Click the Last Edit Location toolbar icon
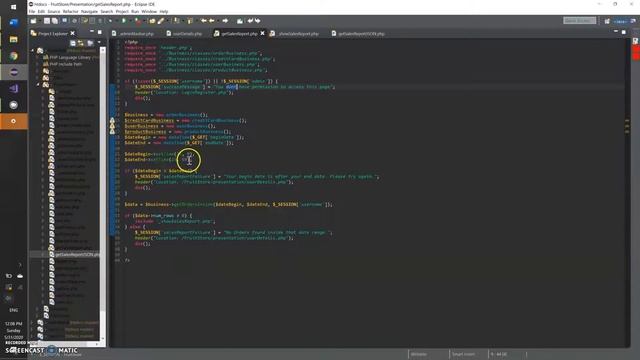This screenshot has height=360, width=640. point(203,21)
